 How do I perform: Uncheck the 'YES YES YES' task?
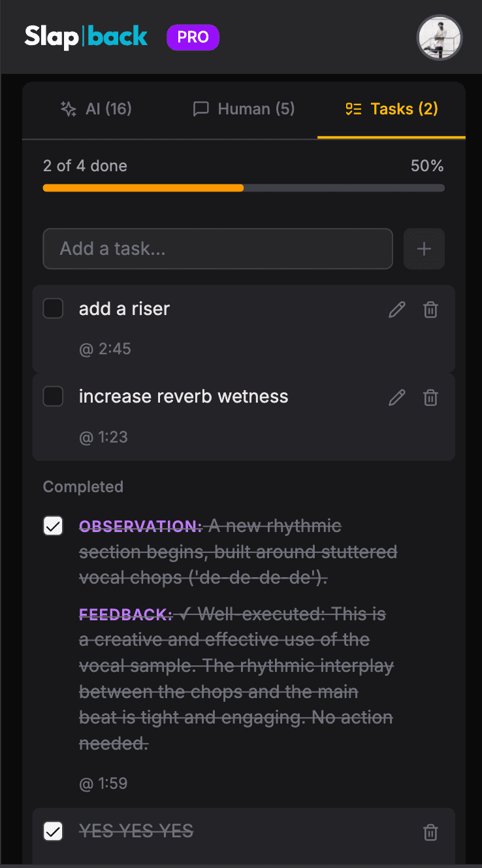tap(53, 831)
